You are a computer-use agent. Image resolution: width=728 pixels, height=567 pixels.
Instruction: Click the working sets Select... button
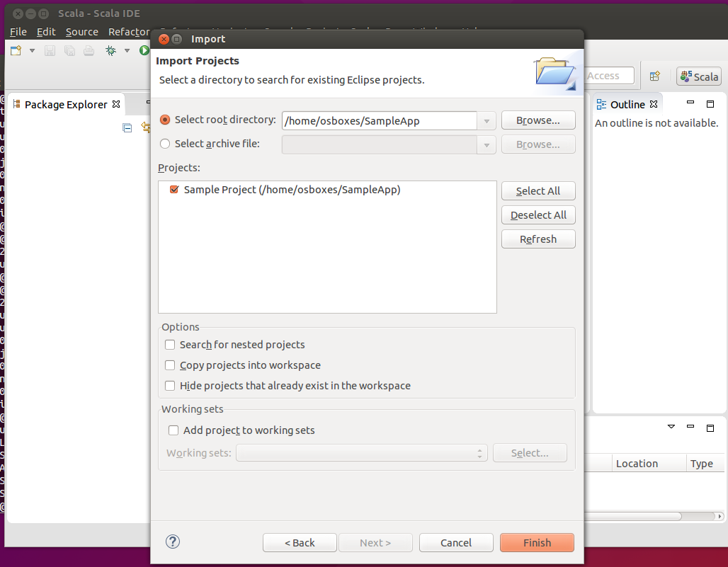coord(530,452)
